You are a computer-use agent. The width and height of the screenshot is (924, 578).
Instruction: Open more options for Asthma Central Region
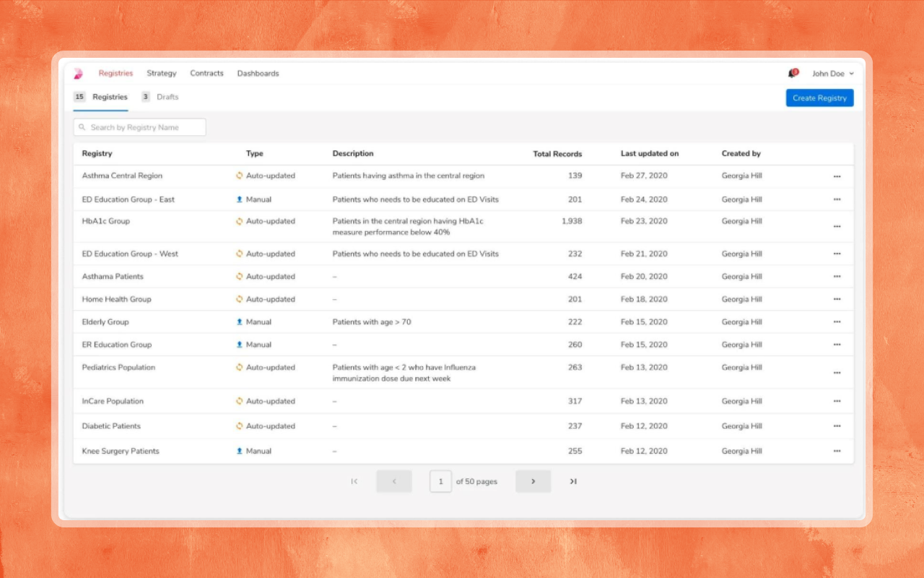[837, 176]
